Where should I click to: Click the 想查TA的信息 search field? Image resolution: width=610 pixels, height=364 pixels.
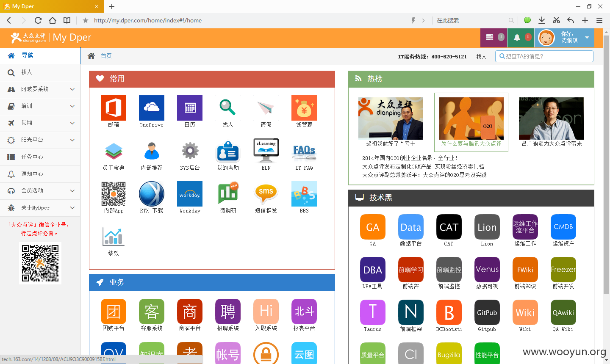pyautogui.click(x=544, y=56)
